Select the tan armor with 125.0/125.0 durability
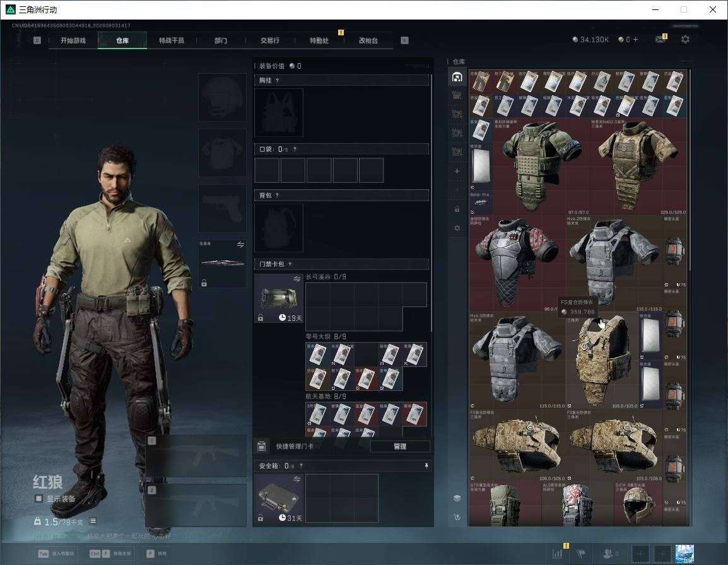Image resolution: width=728 pixels, height=565 pixels. pos(638,166)
